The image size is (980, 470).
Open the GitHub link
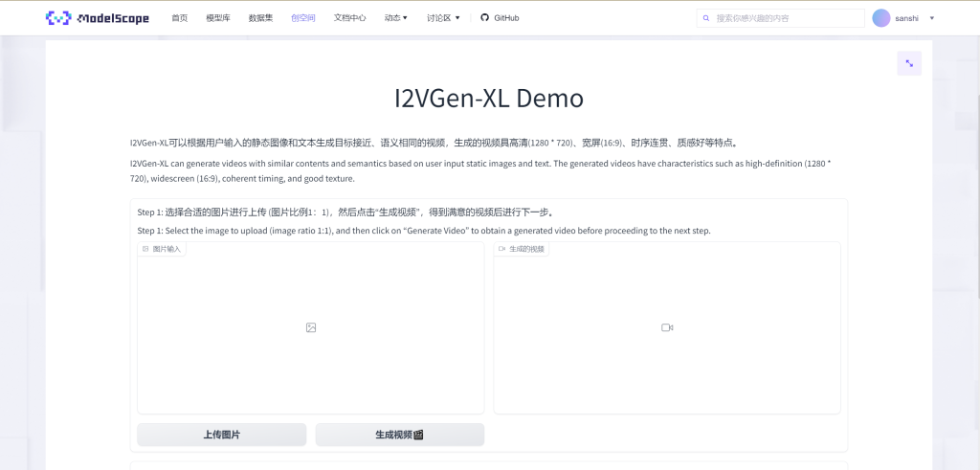pos(500,18)
